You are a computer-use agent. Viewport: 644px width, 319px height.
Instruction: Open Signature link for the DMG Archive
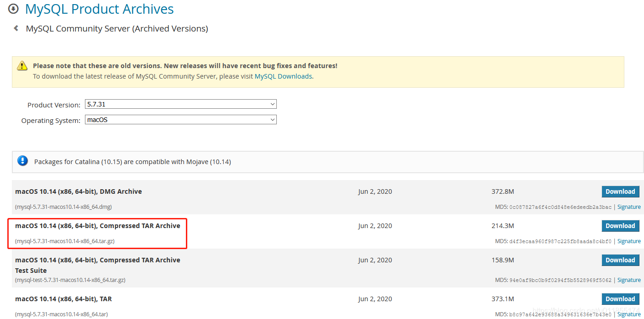point(629,207)
